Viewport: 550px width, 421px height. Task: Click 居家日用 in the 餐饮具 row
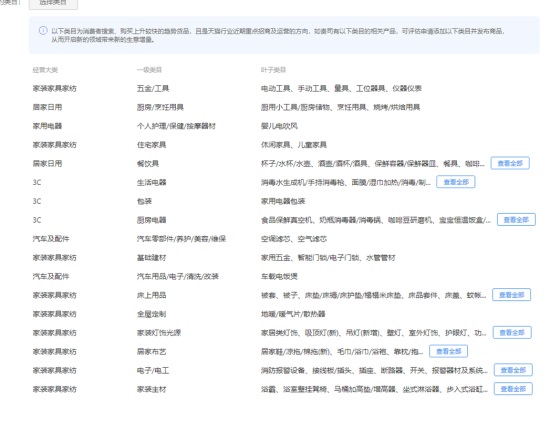tap(47, 163)
